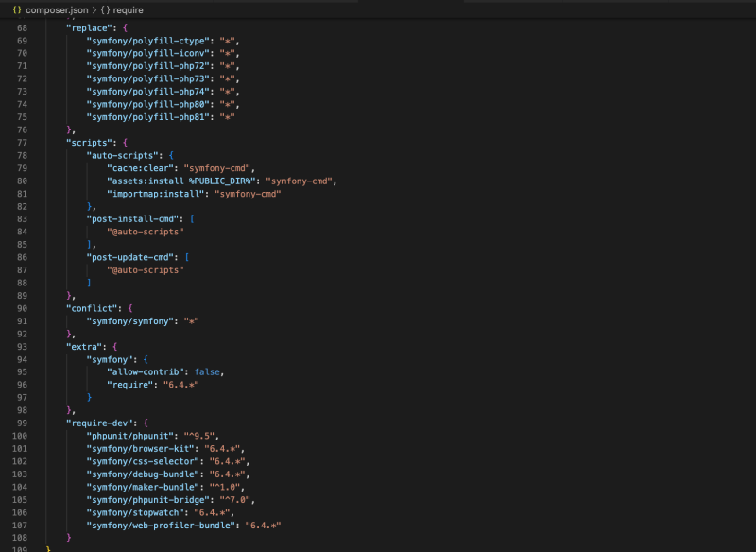Screen dimensions: 756x552
Task: Click "symfony/polyfill-iconv" text
Action: pyautogui.click(x=148, y=54)
